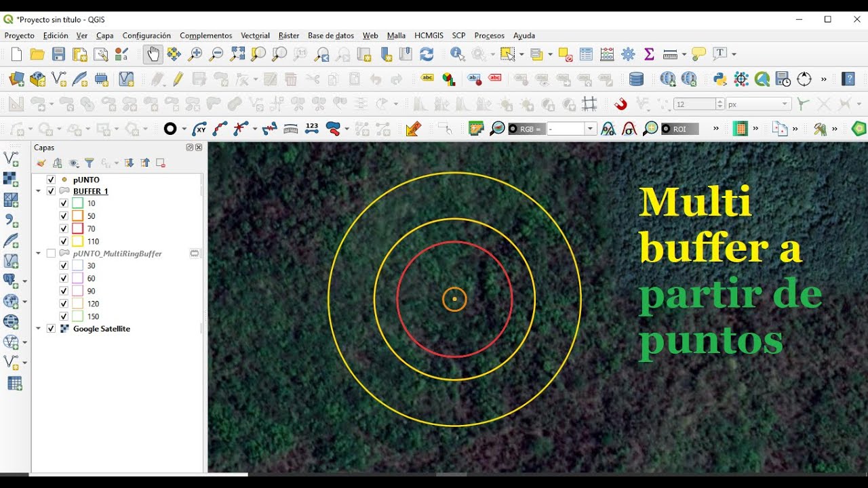Click the 123 numeric measure tool icon
The image size is (868, 488).
coord(312,129)
